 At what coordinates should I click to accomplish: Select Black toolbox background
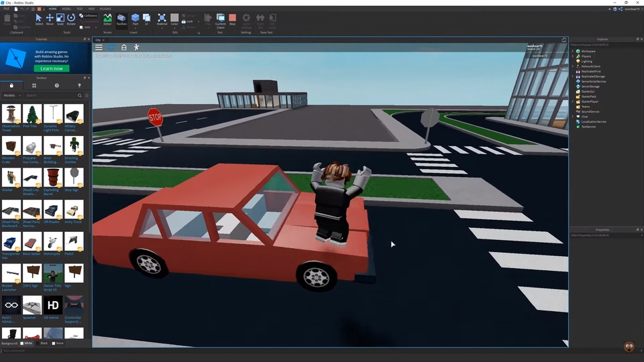pos(42,343)
